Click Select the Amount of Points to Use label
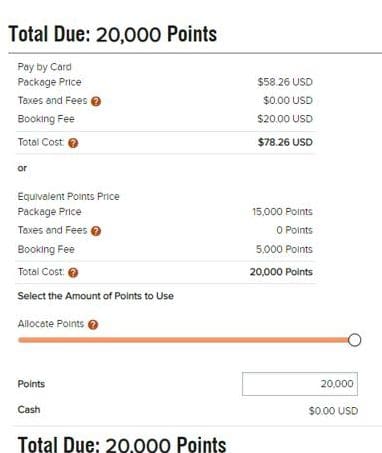Image resolution: width=382 pixels, height=453 pixels. pyautogui.click(x=96, y=296)
